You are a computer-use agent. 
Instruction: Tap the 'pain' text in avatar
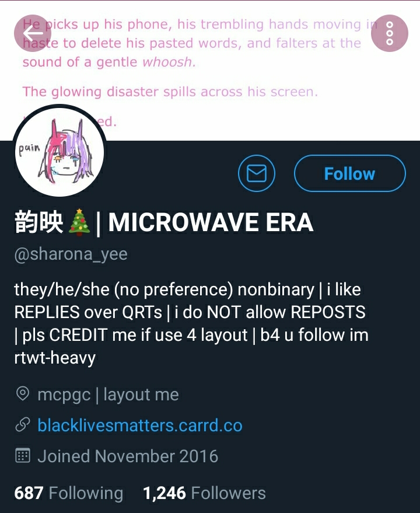tap(29, 149)
